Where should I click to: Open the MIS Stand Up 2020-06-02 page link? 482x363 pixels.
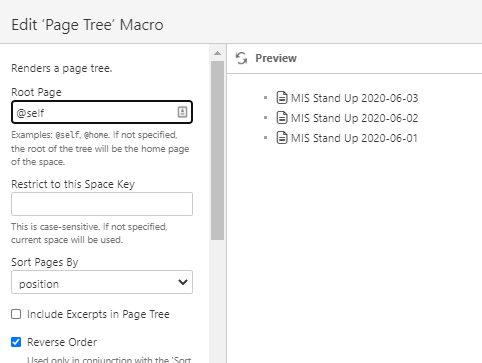354,118
